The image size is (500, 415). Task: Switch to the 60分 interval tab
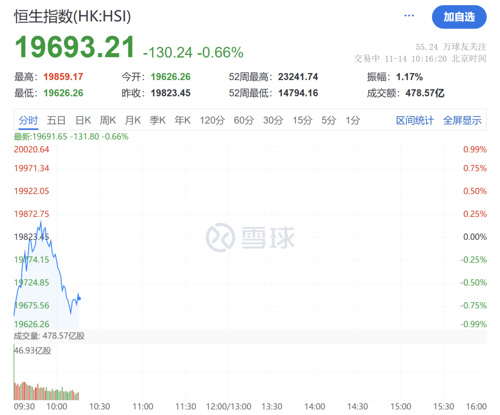[x=244, y=120]
